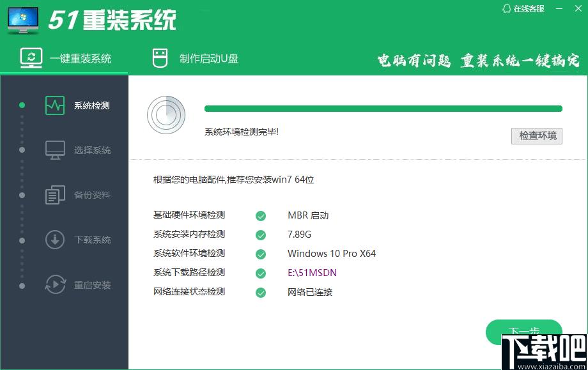This screenshot has height=370, width=588.
Task: Click the E:\51MSDN download path link
Action: tap(312, 272)
